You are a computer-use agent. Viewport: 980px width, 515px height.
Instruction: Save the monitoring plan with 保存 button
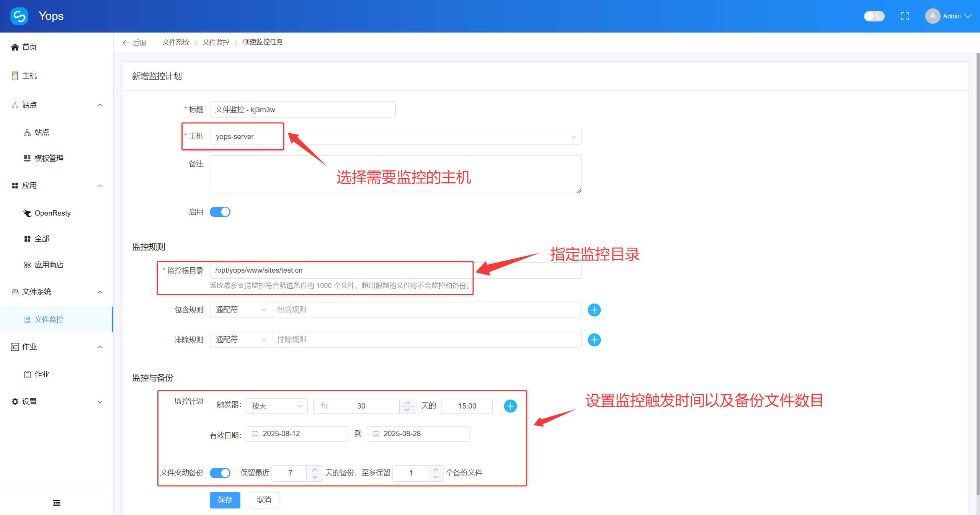225,500
